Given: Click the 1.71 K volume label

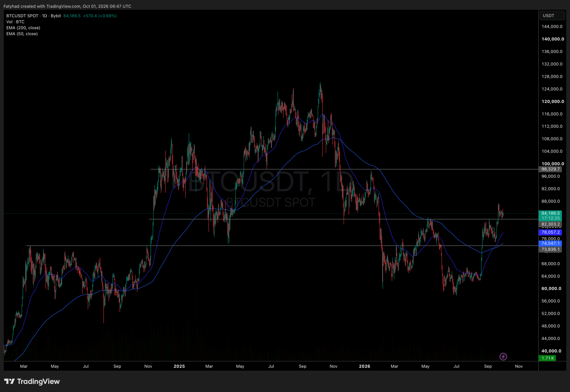Looking at the screenshot, I should [x=548, y=358].
